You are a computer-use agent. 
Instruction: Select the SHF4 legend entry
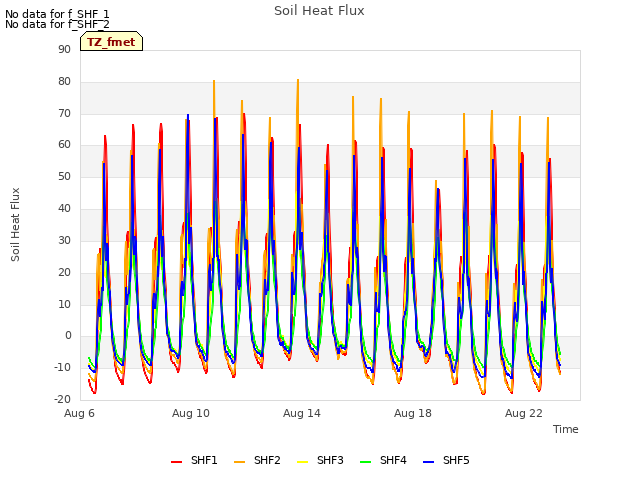(x=383, y=460)
